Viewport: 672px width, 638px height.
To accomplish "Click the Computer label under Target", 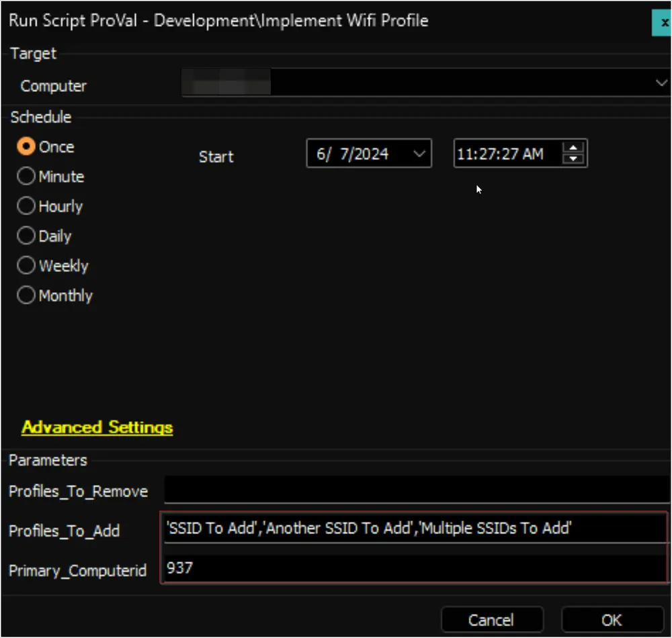I will pos(54,86).
